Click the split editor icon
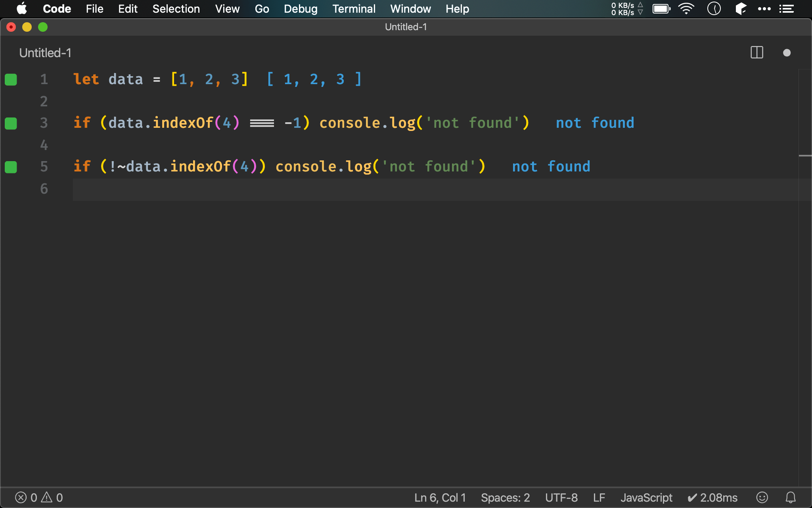 click(x=757, y=52)
